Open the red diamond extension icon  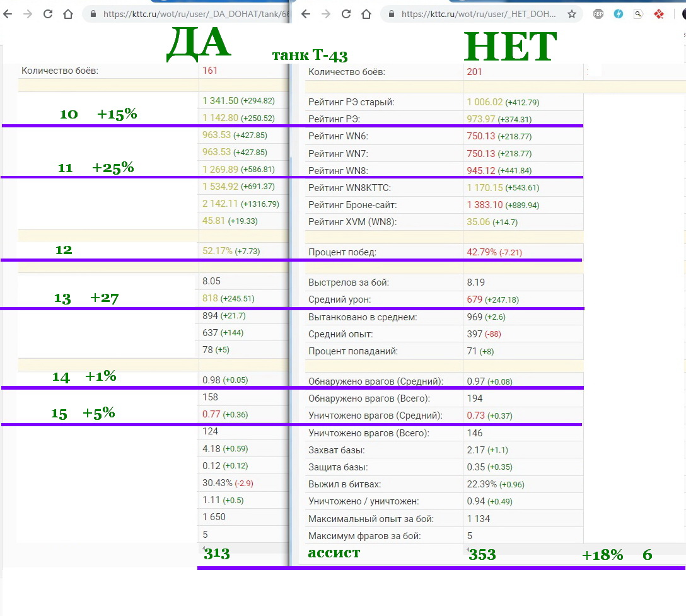click(x=658, y=14)
